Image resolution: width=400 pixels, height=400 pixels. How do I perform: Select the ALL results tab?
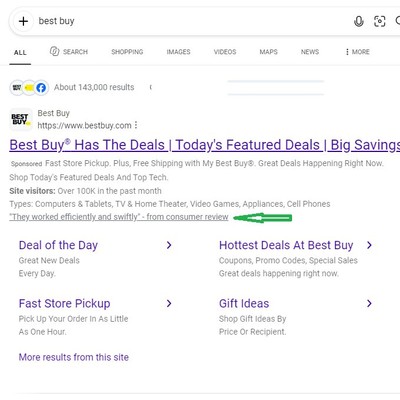(20, 52)
